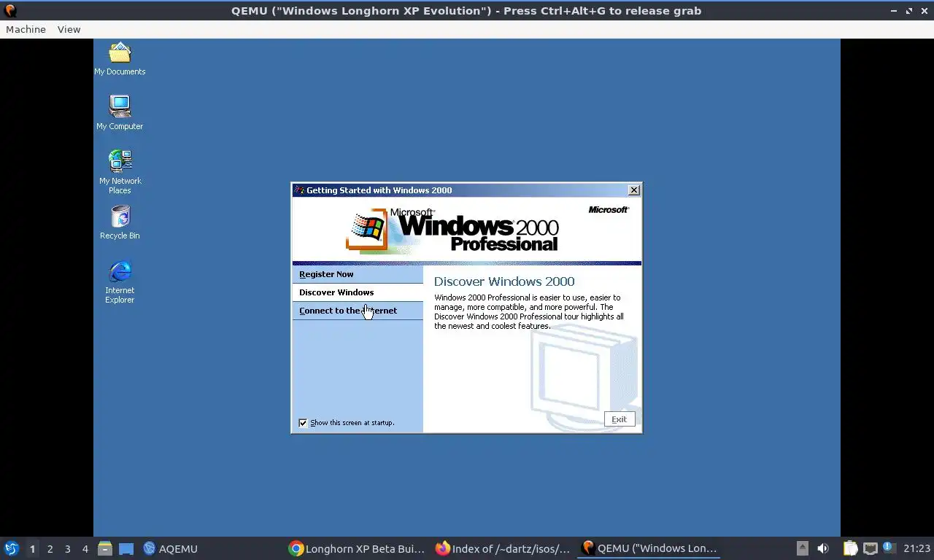Expand the system tray arrow
Viewport: 934px width, 560px height.
click(802, 548)
